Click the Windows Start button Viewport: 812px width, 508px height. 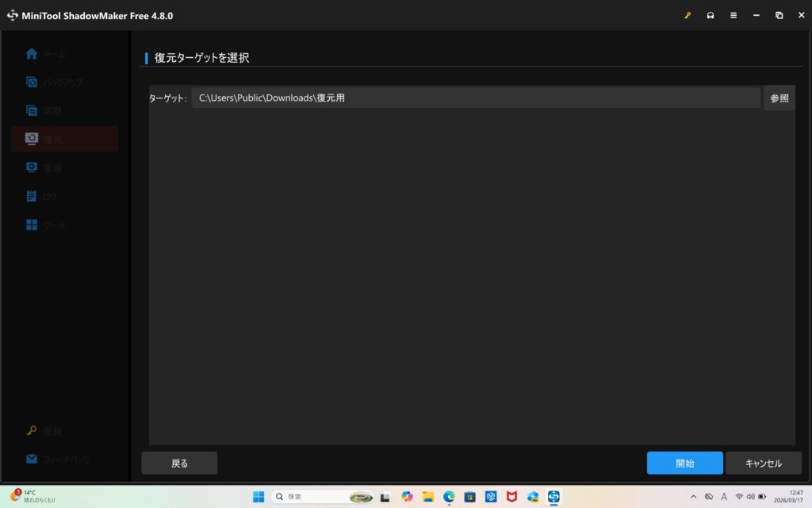point(259,496)
